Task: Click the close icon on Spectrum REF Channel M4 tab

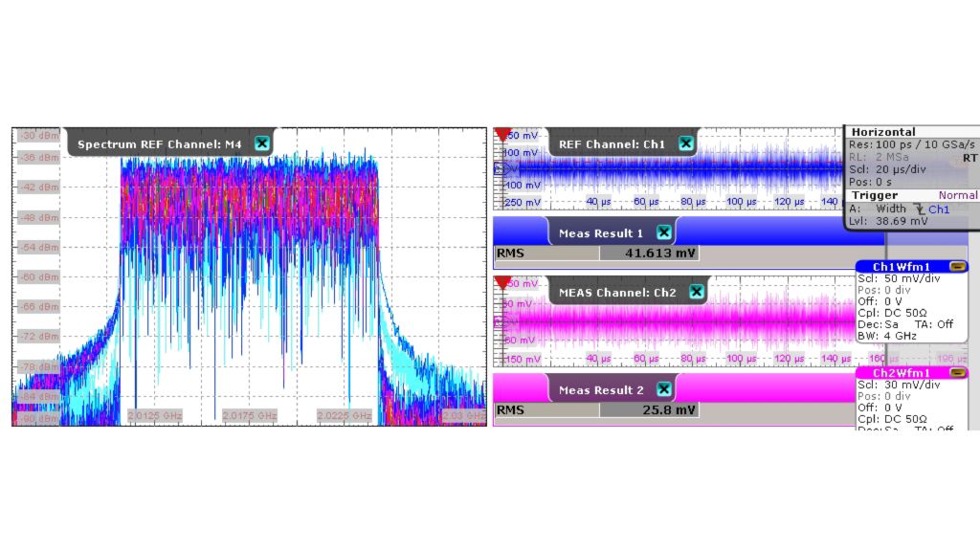Action: [x=261, y=143]
